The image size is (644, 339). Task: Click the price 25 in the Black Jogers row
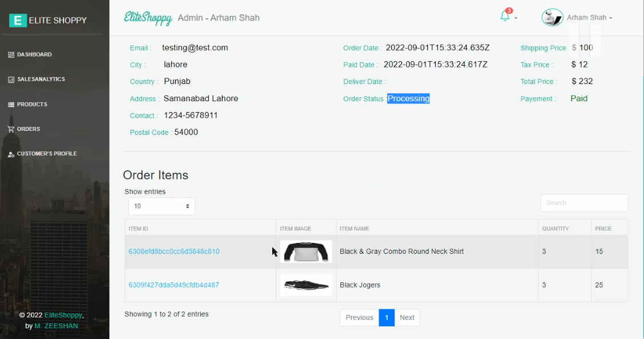pyautogui.click(x=599, y=285)
